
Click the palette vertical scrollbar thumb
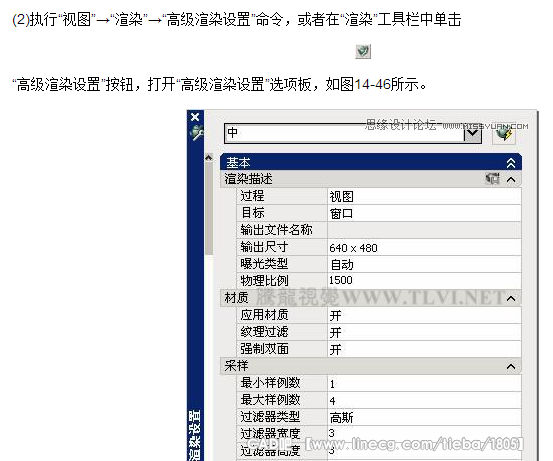[209, 209]
